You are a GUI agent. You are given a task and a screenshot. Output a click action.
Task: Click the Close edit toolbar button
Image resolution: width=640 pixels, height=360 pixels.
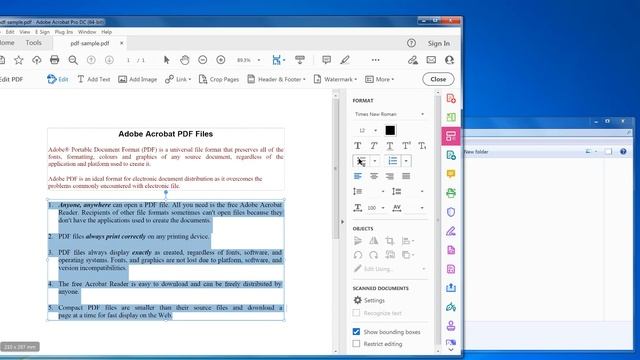coord(438,79)
